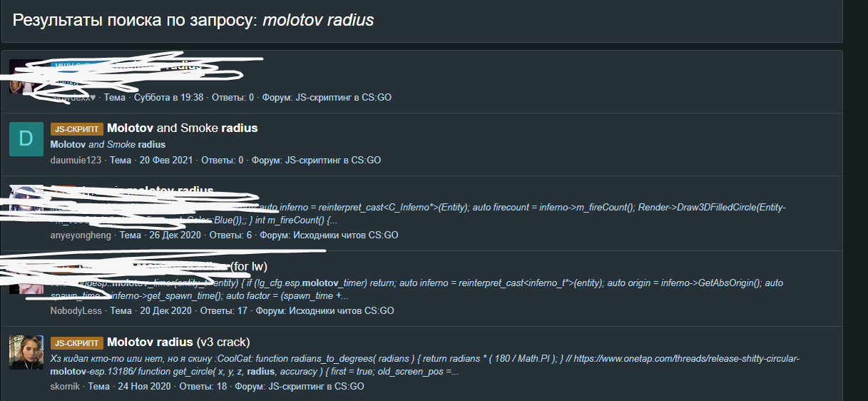Select JS-СКРИПТ tag beside Molotov radius (v3 crack)
868x401 pixels.
tap(77, 342)
